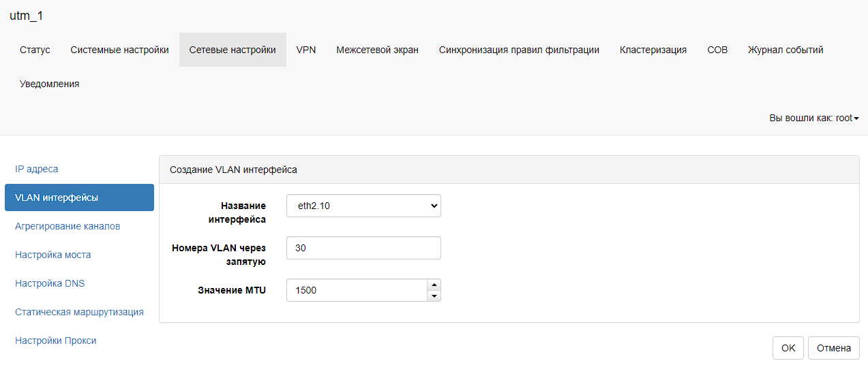Open Настройка DNS in sidebar
This screenshot has height=365, width=868.
50,283
